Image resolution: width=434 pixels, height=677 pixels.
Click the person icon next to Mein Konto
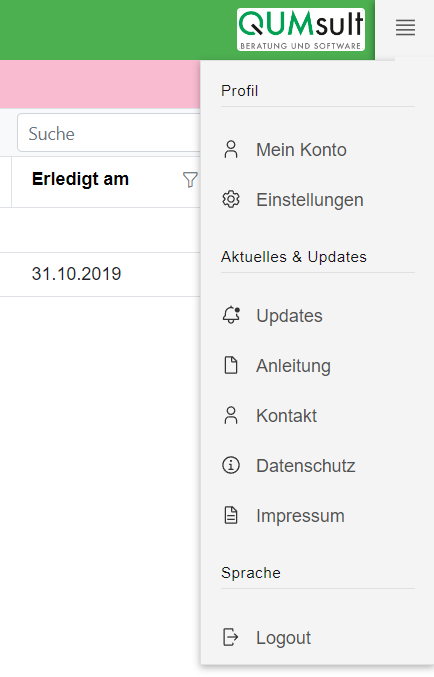coord(231,150)
